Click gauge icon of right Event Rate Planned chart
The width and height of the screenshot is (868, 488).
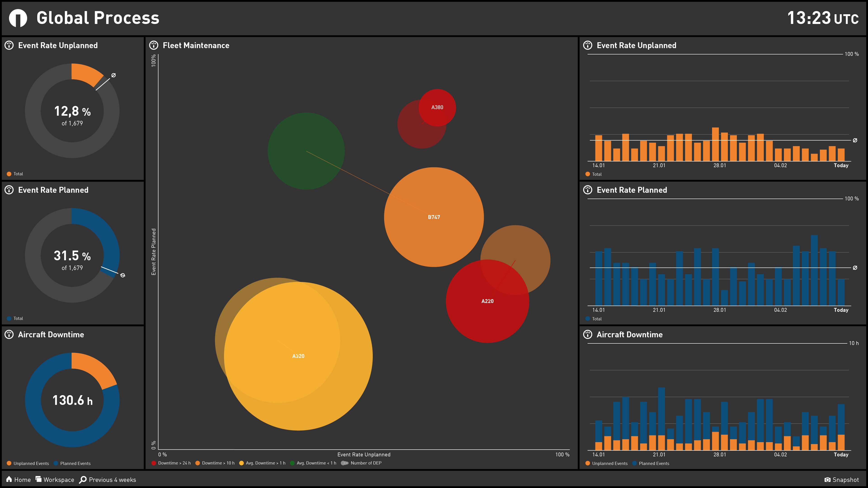(x=588, y=190)
